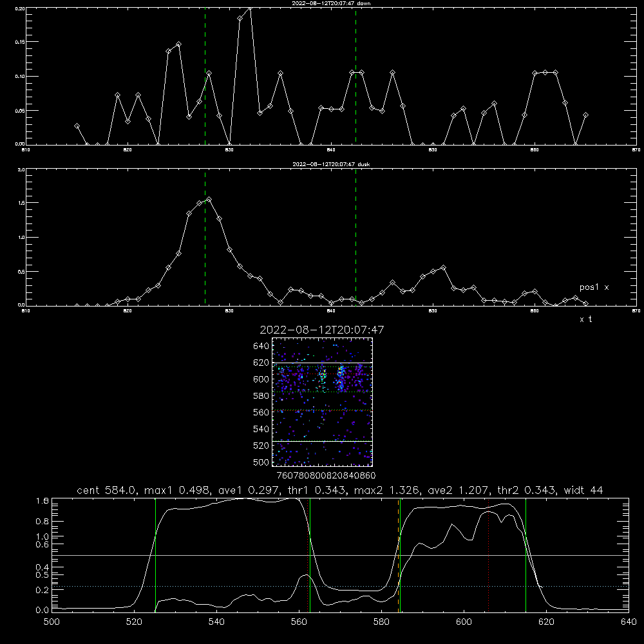Viewport: 644px width, 644px height.
Task: Click '0.15' on the dawn plot y-axis
Action: [x=20, y=43]
